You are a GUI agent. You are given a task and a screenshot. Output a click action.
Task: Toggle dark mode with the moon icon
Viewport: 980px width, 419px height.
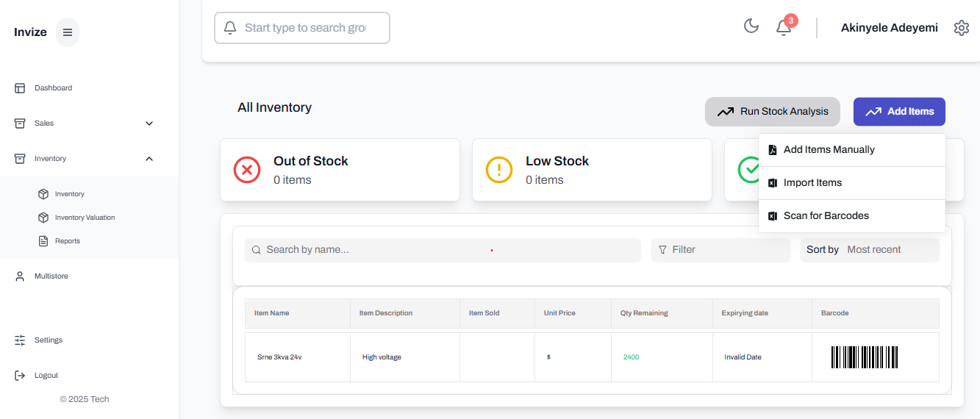point(751,27)
